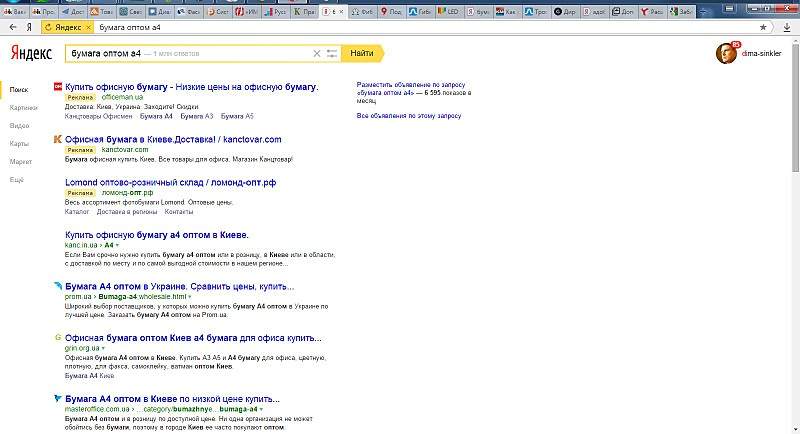Open downloads with the arrow icon
Image resolution: width=800 pixels, height=434 pixels.
coord(787,28)
